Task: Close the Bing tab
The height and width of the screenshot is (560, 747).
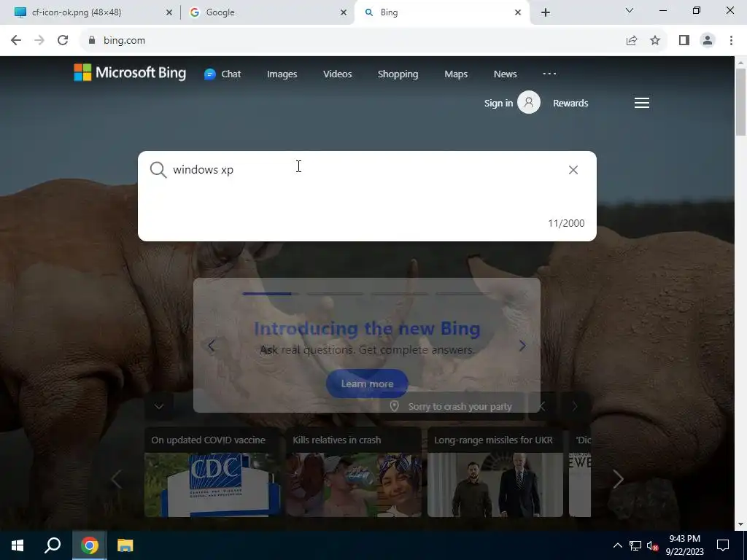Action: click(x=518, y=12)
